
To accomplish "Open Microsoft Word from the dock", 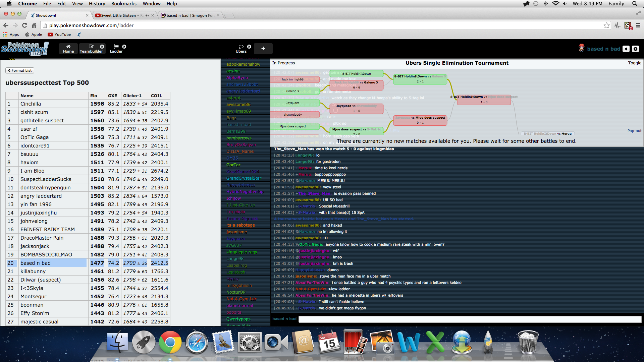I will (x=409, y=342).
